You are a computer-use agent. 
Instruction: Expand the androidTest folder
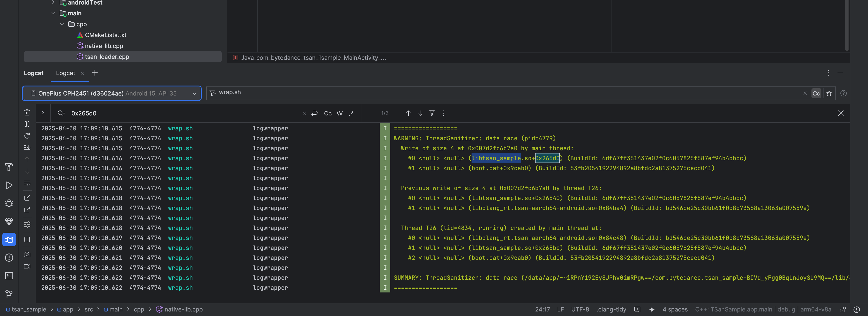[53, 2]
